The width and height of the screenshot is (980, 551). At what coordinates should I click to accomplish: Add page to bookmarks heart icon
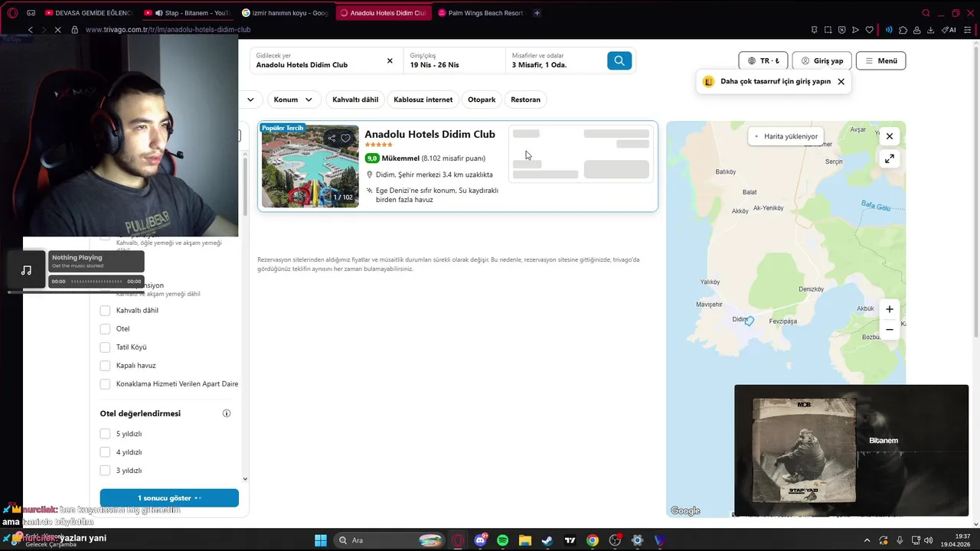pyautogui.click(x=869, y=30)
